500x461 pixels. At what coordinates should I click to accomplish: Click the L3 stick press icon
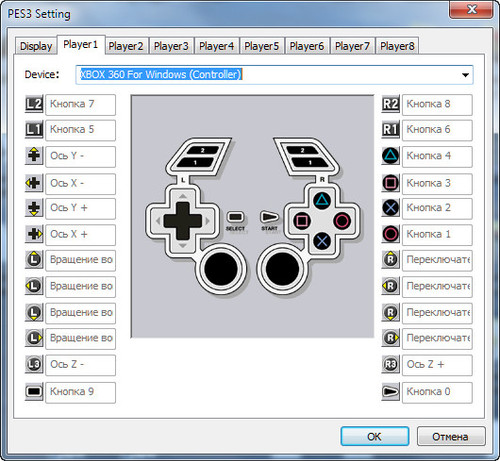point(34,364)
